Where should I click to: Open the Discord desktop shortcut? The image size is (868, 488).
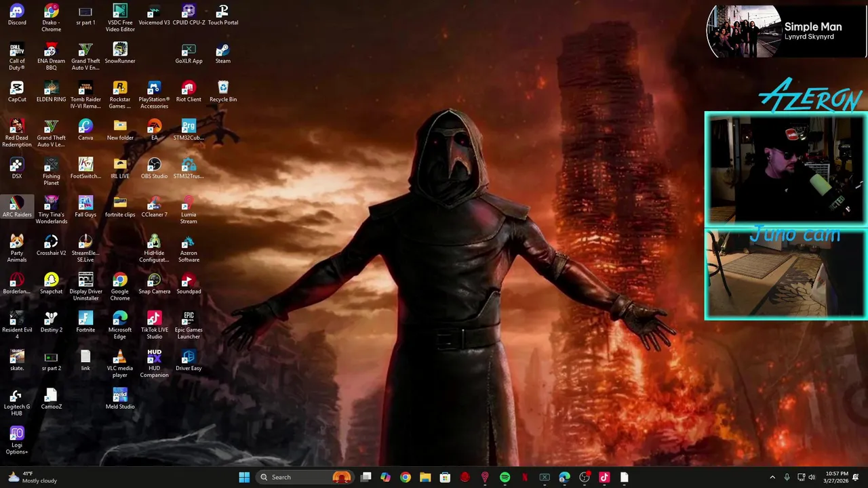tap(17, 15)
